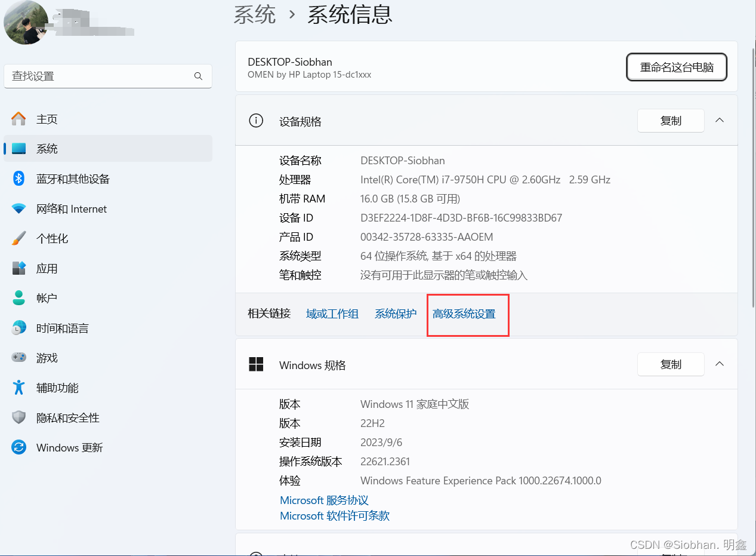Open Windows 更新 page
Image resolution: width=756 pixels, height=556 pixels.
pyautogui.click(x=107, y=447)
